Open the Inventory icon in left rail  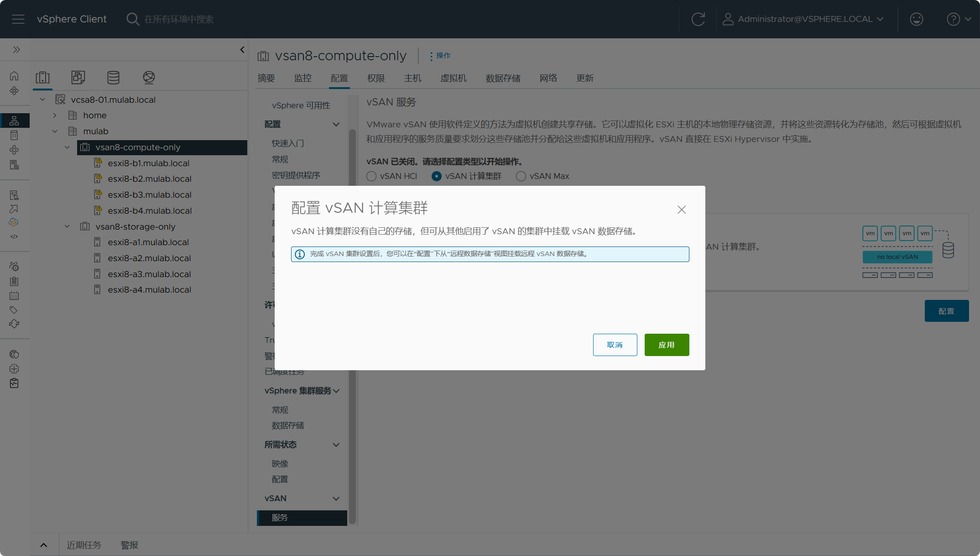[14, 121]
